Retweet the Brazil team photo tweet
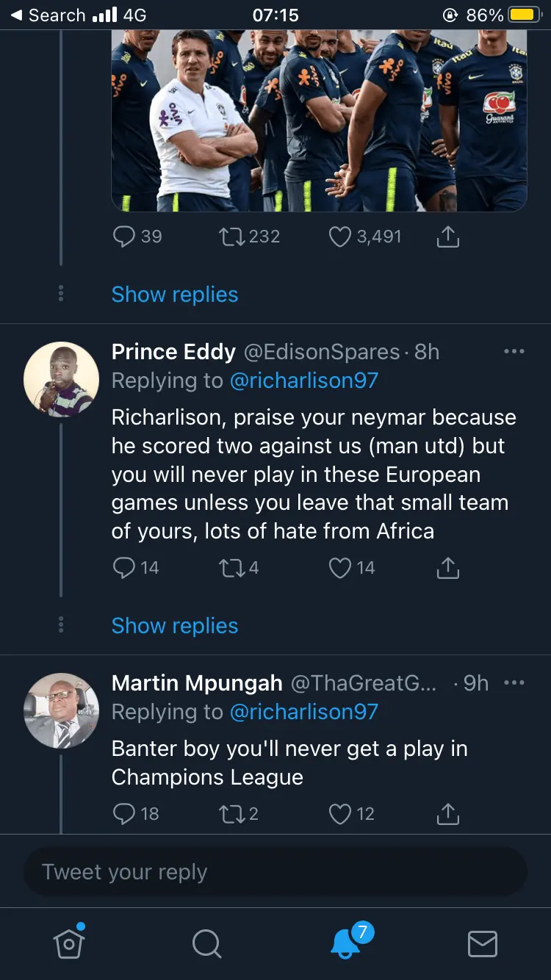The image size is (551, 980). (x=231, y=237)
